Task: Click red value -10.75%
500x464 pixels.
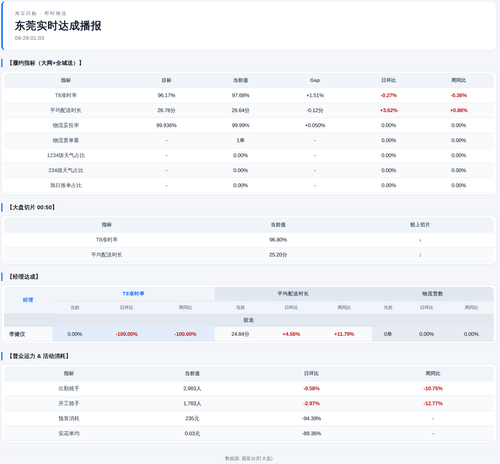Action: click(x=433, y=388)
